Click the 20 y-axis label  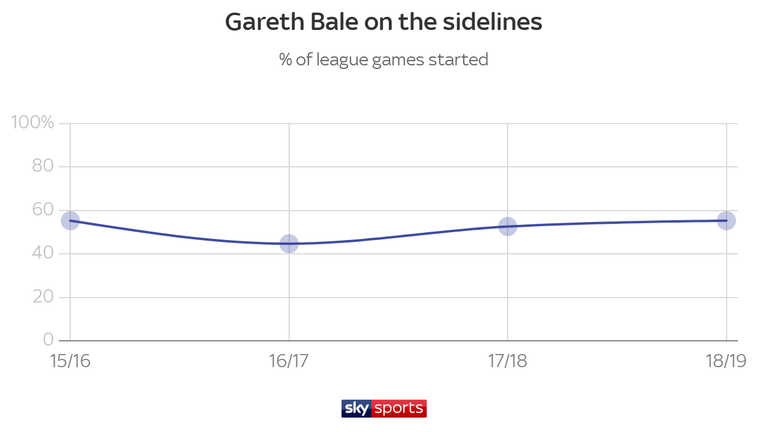click(43, 297)
